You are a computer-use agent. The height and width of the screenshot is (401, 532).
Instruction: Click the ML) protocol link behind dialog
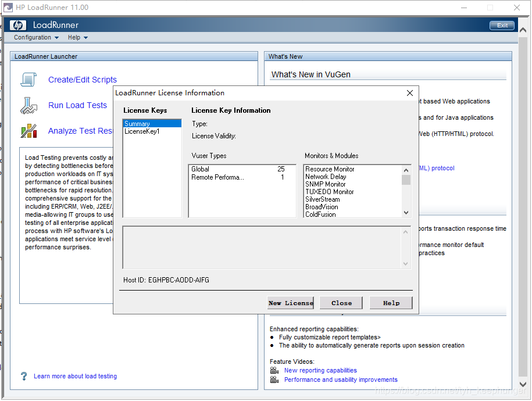pyautogui.click(x=437, y=169)
